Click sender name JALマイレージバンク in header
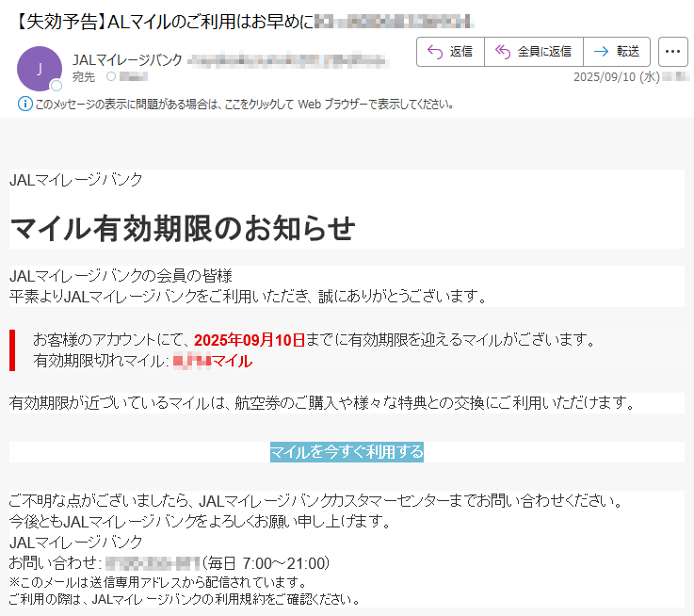The height and width of the screenshot is (616, 694). (127, 59)
